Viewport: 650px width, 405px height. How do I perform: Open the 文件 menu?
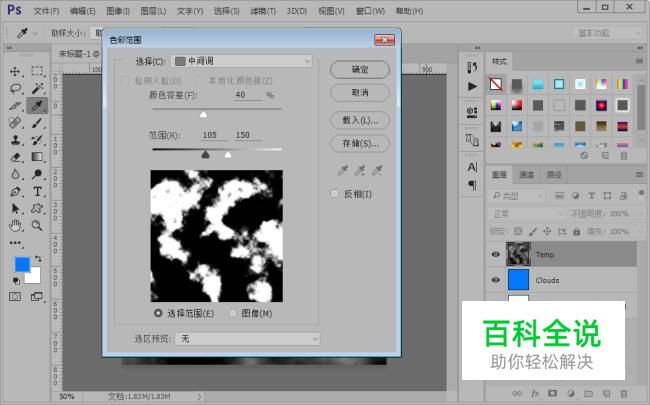(x=46, y=11)
